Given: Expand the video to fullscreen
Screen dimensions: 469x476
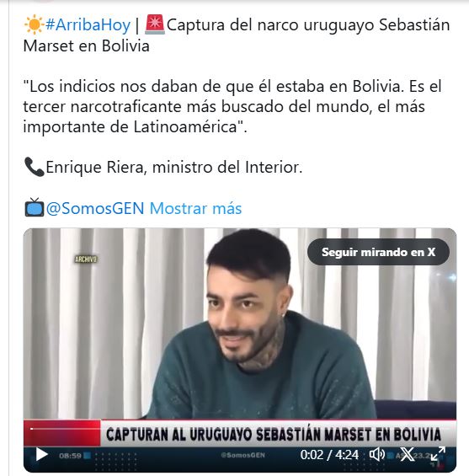Looking at the screenshot, I should tap(438, 453).
